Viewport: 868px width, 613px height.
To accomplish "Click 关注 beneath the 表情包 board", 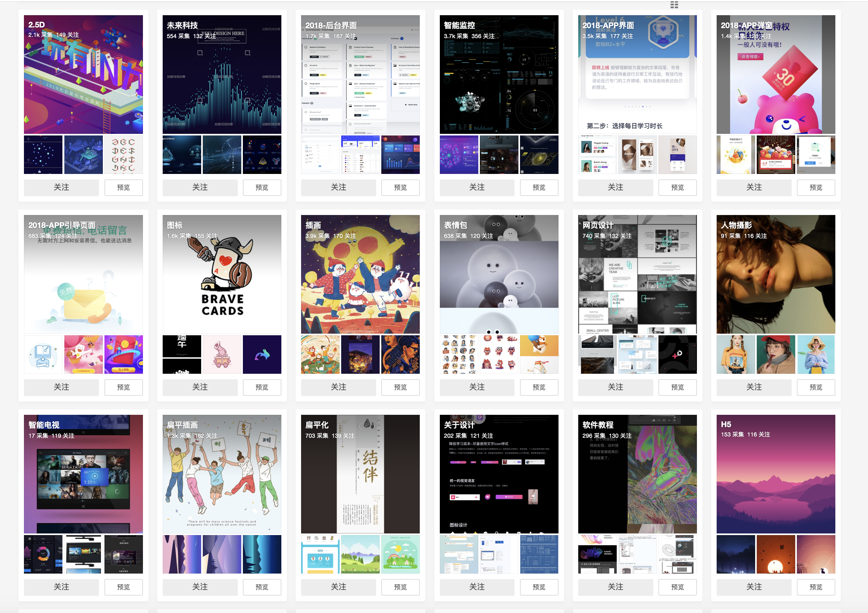I will click(477, 387).
